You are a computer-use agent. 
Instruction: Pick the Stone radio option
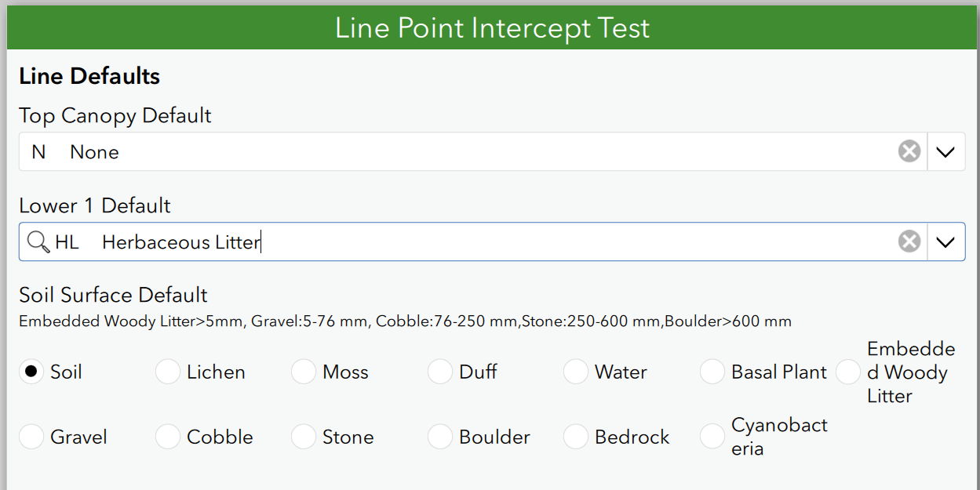[304, 437]
